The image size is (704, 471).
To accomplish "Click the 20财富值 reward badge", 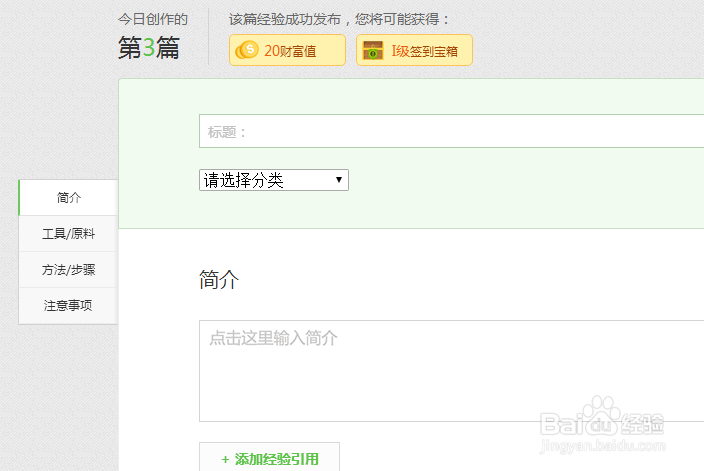I will point(287,50).
